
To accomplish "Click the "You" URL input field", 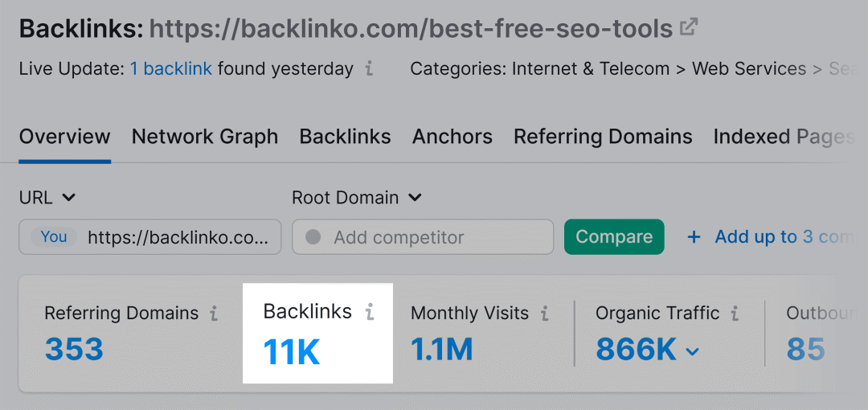I will pyautogui.click(x=183, y=237).
